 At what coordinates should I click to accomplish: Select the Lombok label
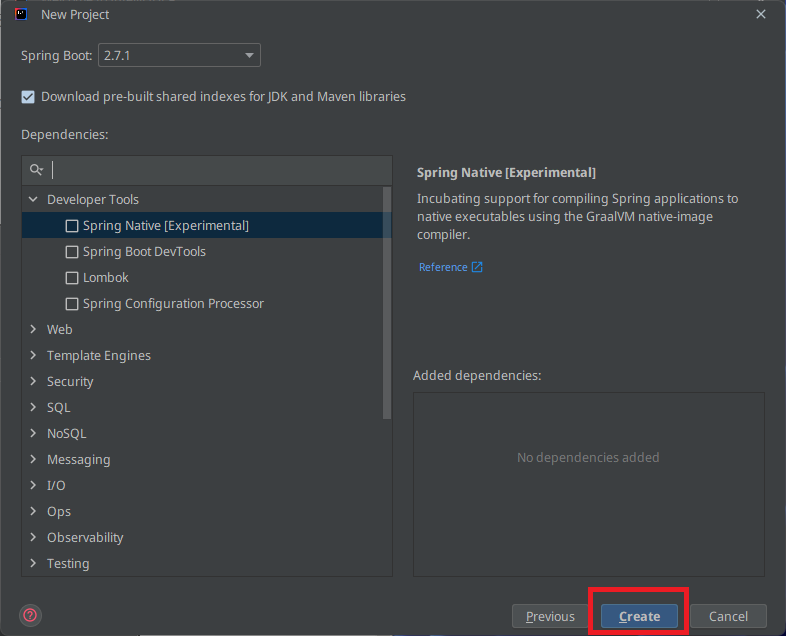[106, 278]
